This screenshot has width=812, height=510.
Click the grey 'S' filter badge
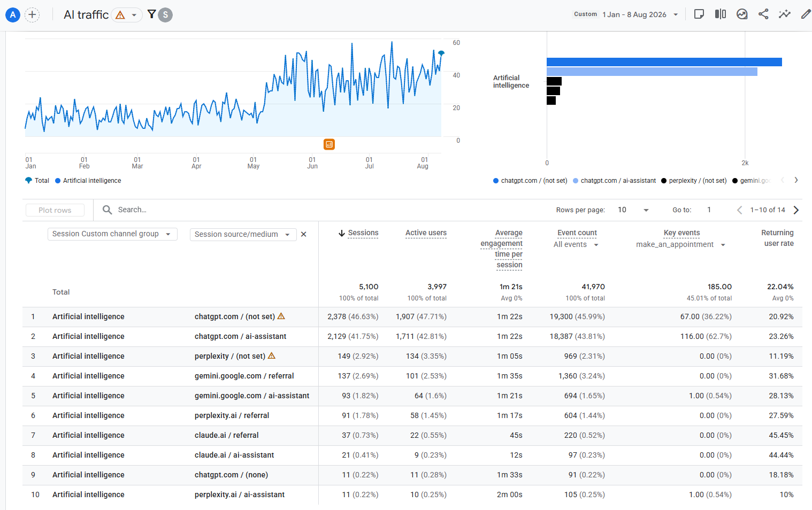166,15
